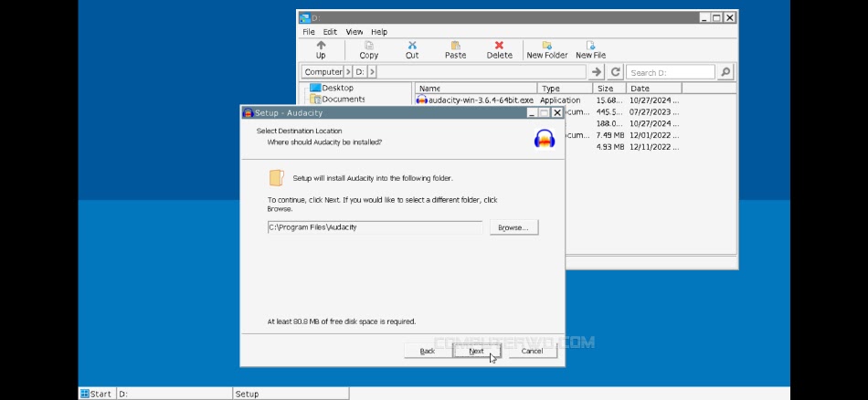This screenshot has width=868, height=400.
Task: Click the red Delete icon
Action: coord(499,46)
